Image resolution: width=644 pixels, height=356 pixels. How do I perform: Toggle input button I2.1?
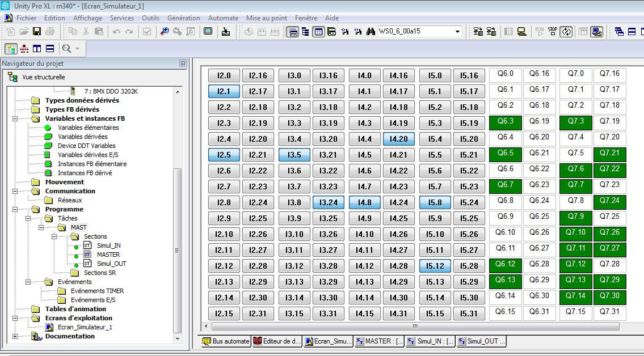coord(224,92)
